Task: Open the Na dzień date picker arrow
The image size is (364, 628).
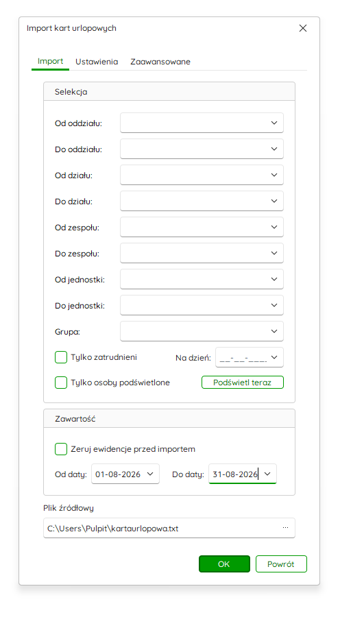Action: tap(274, 357)
